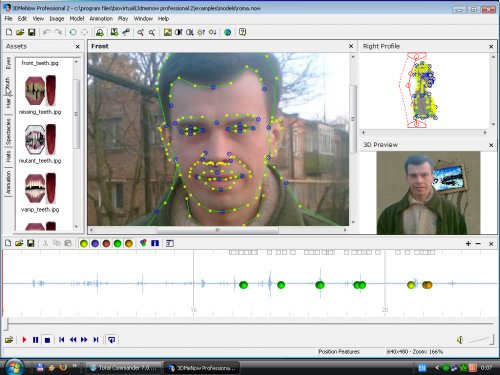Click the head portrait toolbar icon

click(99, 32)
